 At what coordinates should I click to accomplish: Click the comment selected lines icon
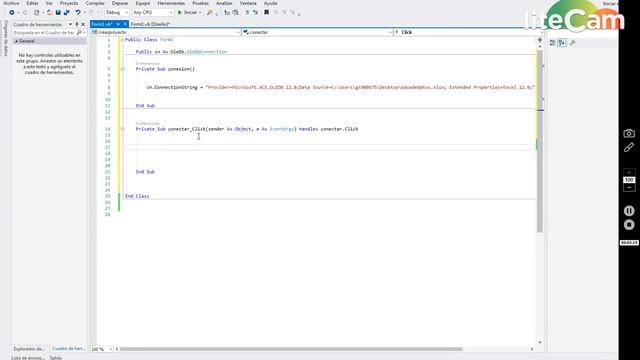pyautogui.click(x=247, y=13)
